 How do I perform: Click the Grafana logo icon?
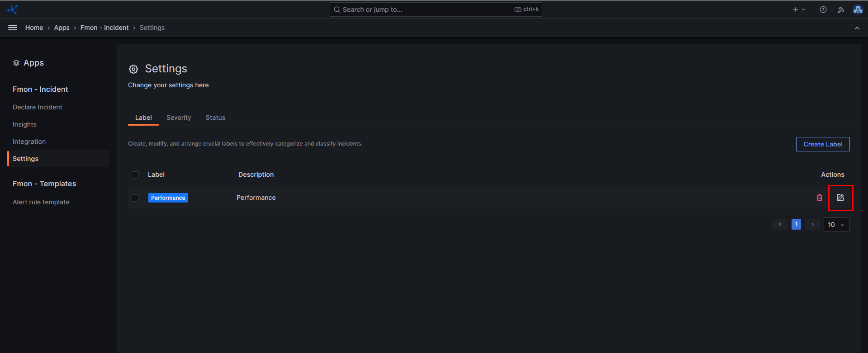coord(13,9)
